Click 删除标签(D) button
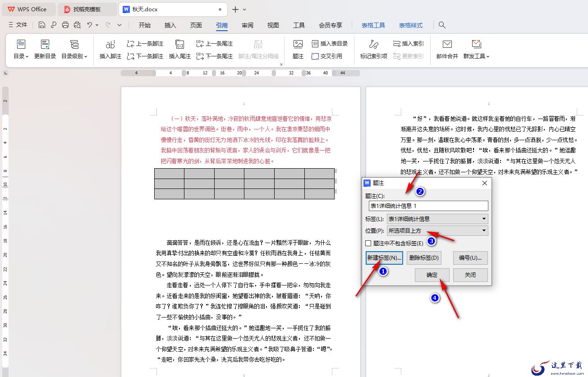The image size is (588, 377). 424,258
